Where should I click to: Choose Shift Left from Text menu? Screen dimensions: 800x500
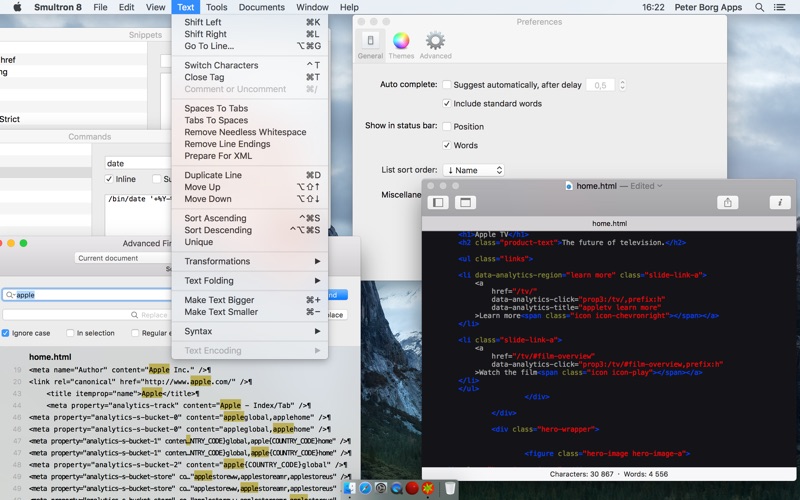250,22
